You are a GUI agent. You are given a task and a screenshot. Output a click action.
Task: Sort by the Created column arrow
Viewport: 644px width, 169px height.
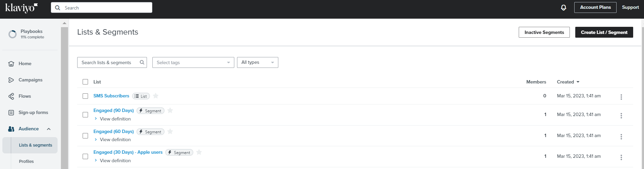(578, 82)
